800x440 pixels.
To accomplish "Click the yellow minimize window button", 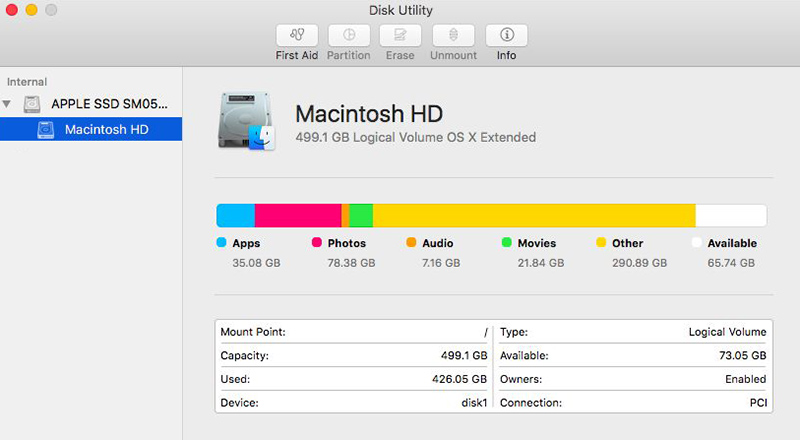I will 31,10.
